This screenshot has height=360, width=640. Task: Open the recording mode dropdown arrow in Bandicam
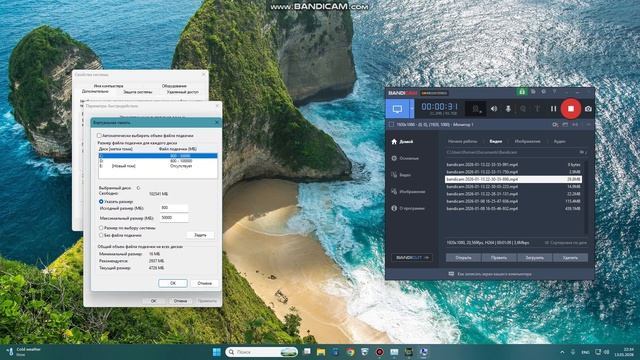(x=411, y=109)
